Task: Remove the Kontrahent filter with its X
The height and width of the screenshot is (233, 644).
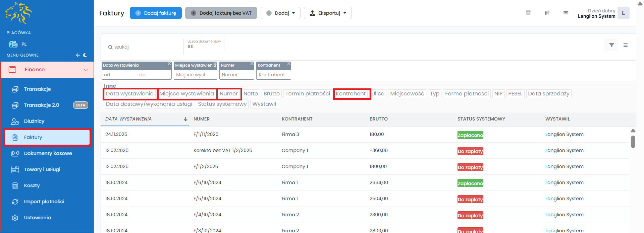Action: [288, 64]
